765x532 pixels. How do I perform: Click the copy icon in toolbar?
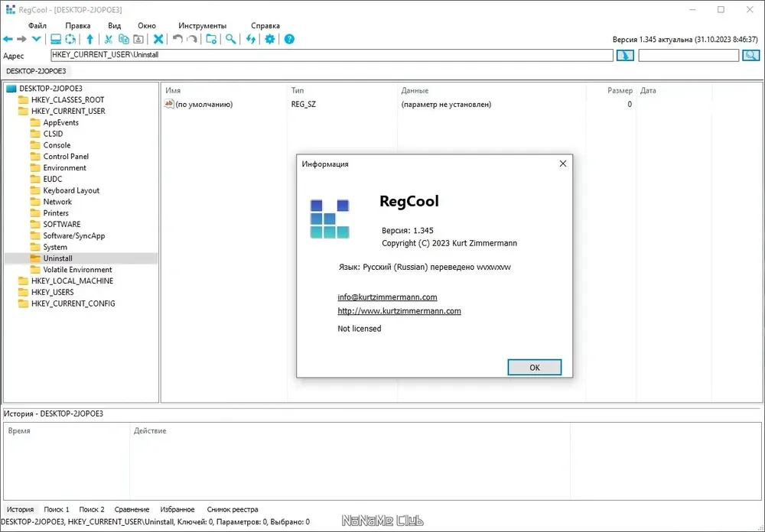(124, 39)
